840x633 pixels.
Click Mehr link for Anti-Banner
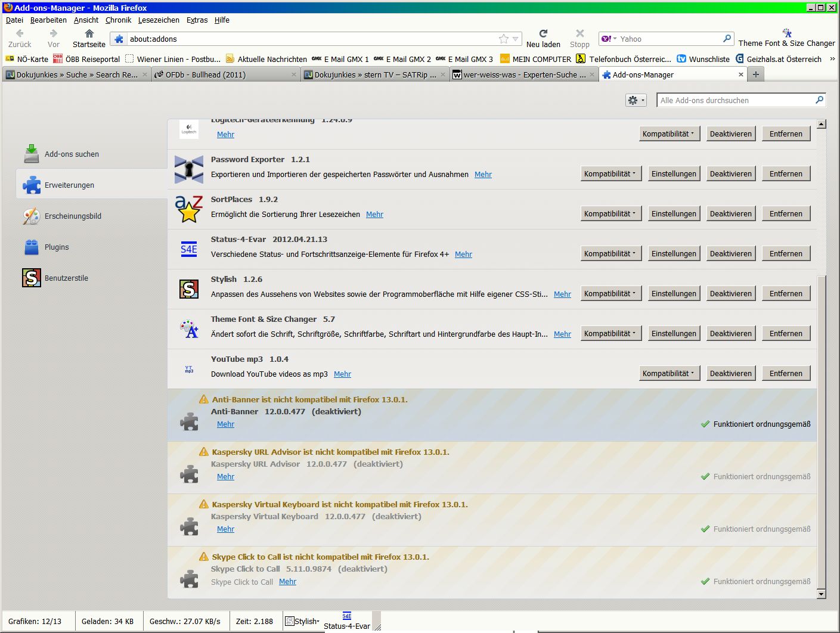point(225,424)
